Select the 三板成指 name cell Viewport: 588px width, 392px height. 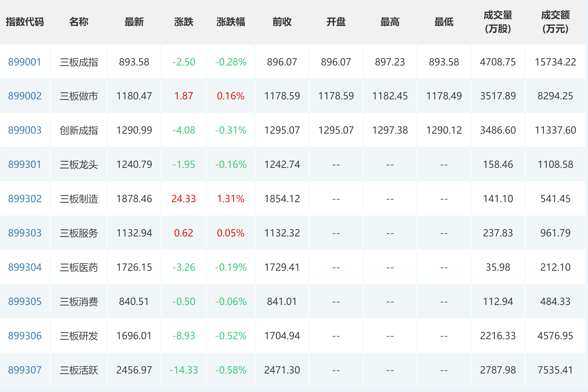(x=79, y=62)
